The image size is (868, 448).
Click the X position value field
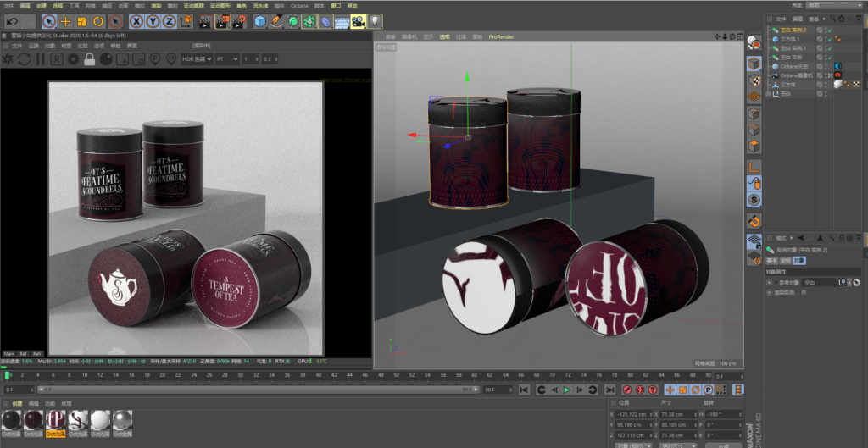632,413
